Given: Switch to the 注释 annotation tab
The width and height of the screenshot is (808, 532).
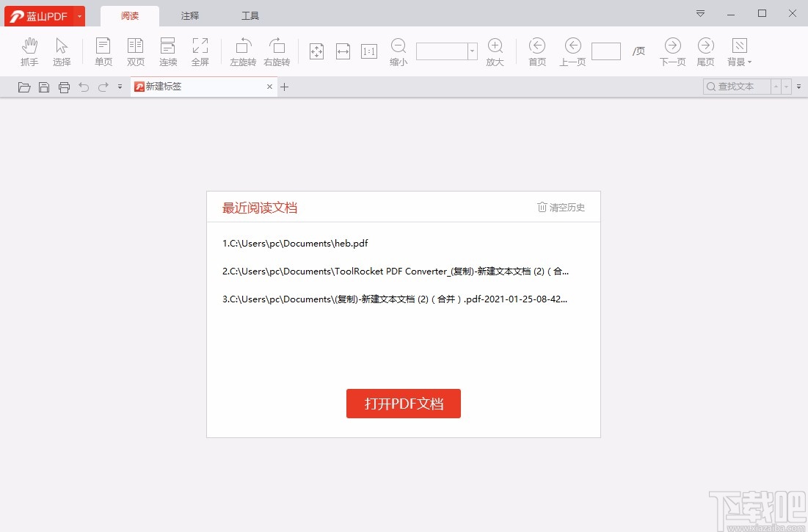Looking at the screenshot, I should point(189,15).
